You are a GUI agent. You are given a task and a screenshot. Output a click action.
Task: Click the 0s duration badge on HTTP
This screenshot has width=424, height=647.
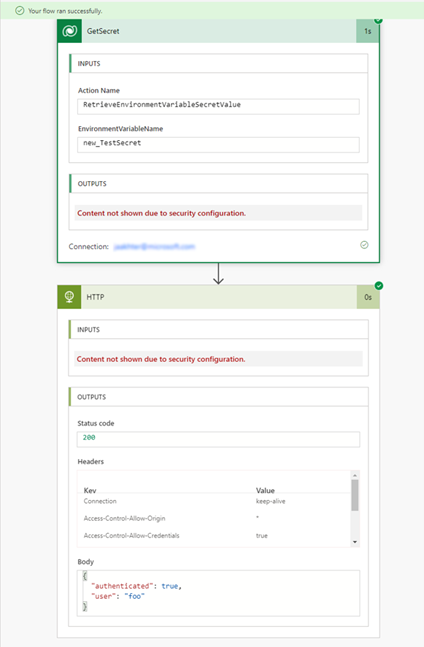point(368,297)
